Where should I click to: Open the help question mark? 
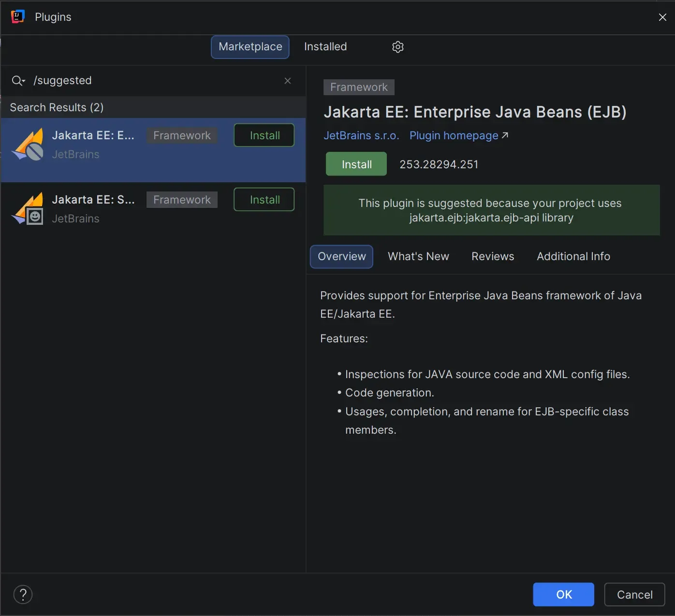point(23,594)
